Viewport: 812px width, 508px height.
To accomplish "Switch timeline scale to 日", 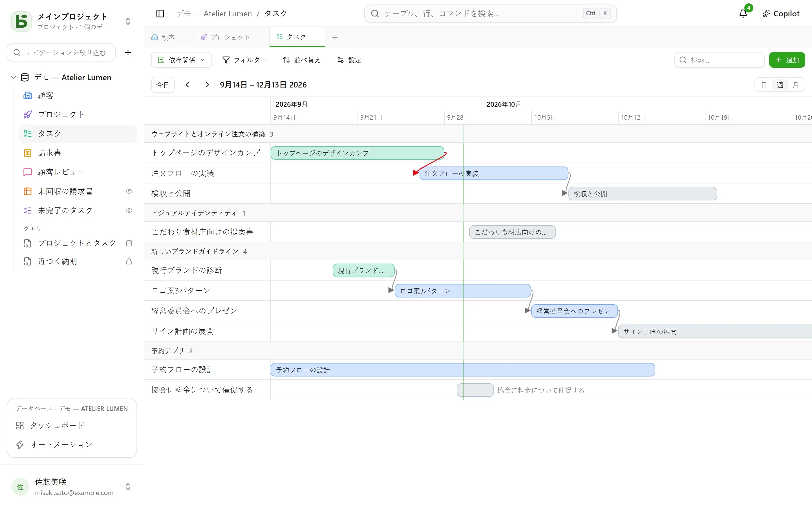I will point(764,85).
